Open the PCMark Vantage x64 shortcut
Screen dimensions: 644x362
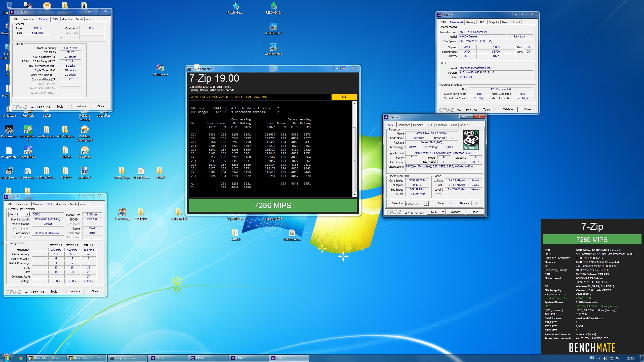[x=85, y=134]
